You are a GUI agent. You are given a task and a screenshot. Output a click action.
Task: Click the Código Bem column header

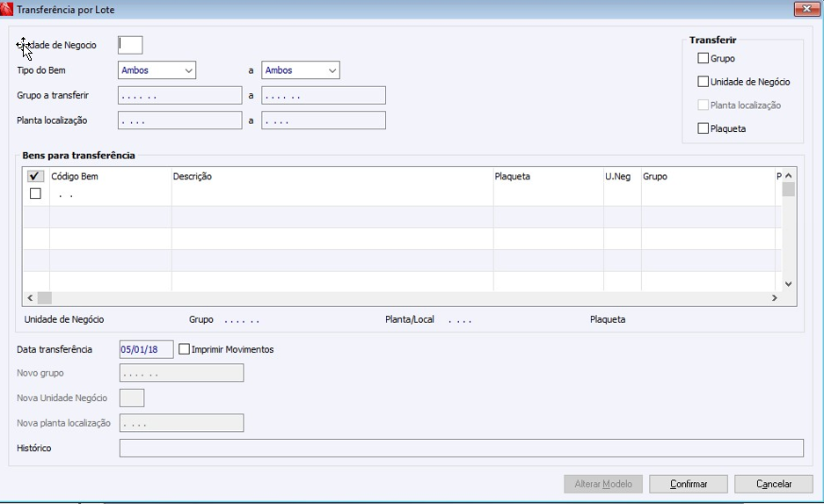pyautogui.click(x=110, y=176)
